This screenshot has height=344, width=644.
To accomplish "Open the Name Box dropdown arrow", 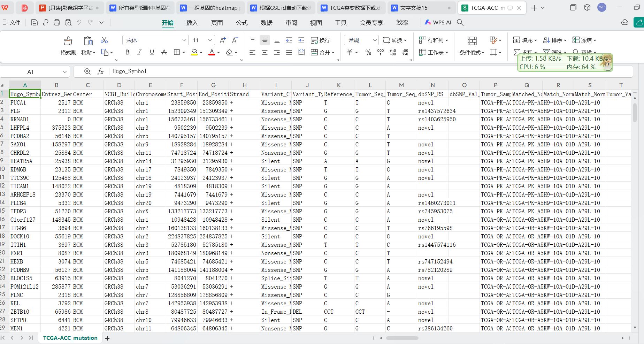I will coord(64,72).
